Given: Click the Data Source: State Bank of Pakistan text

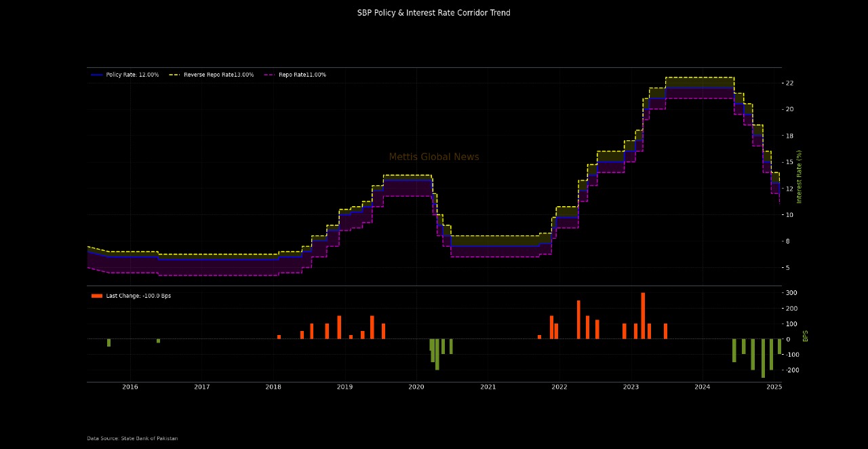Looking at the screenshot, I should pos(132,439).
